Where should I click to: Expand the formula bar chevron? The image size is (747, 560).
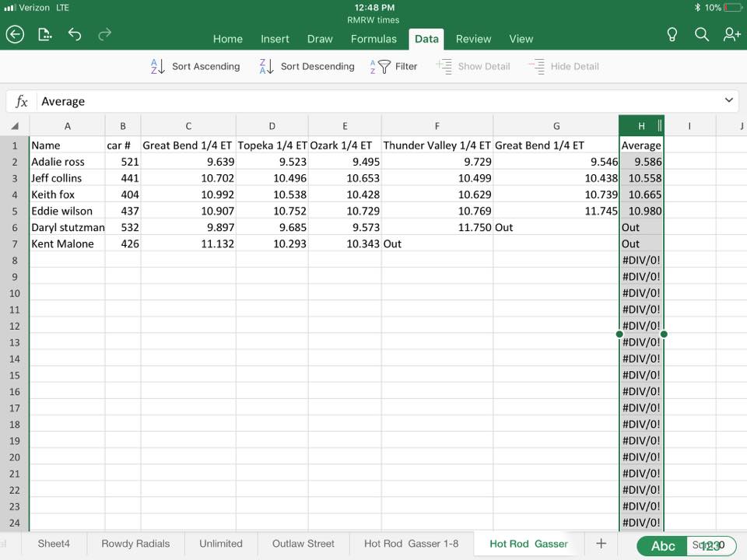(729, 100)
